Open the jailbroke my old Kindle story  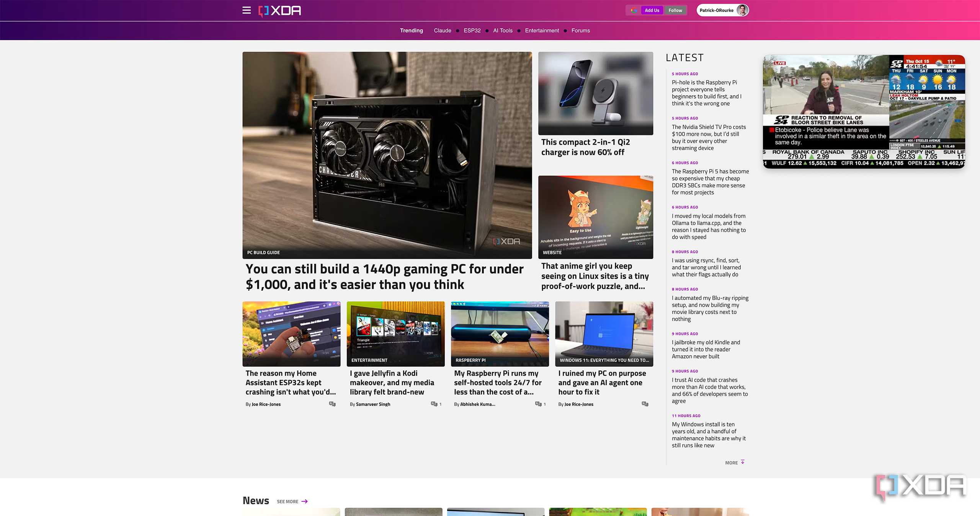[706, 349]
